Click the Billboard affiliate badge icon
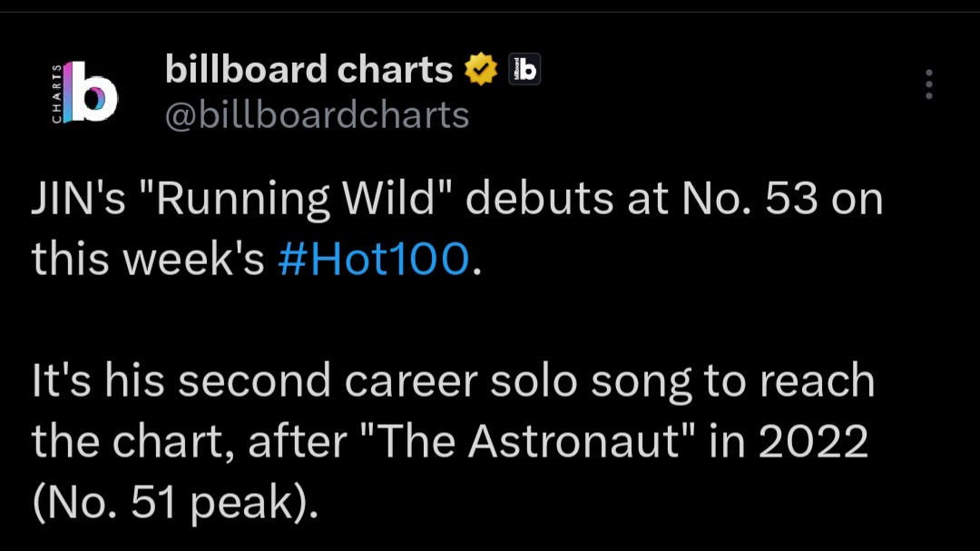The width and height of the screenshot is (980, 551). [x=524, y=69]
